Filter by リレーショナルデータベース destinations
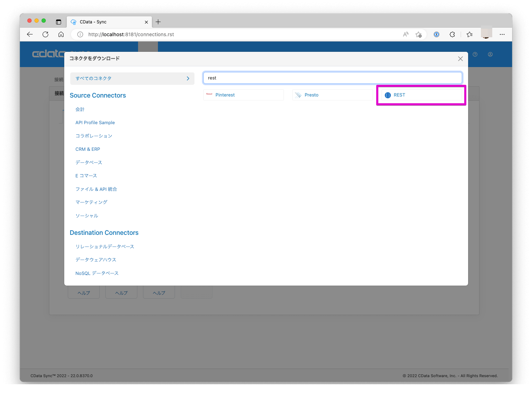This screenshot has height=408, width=532. pos(105,247)
